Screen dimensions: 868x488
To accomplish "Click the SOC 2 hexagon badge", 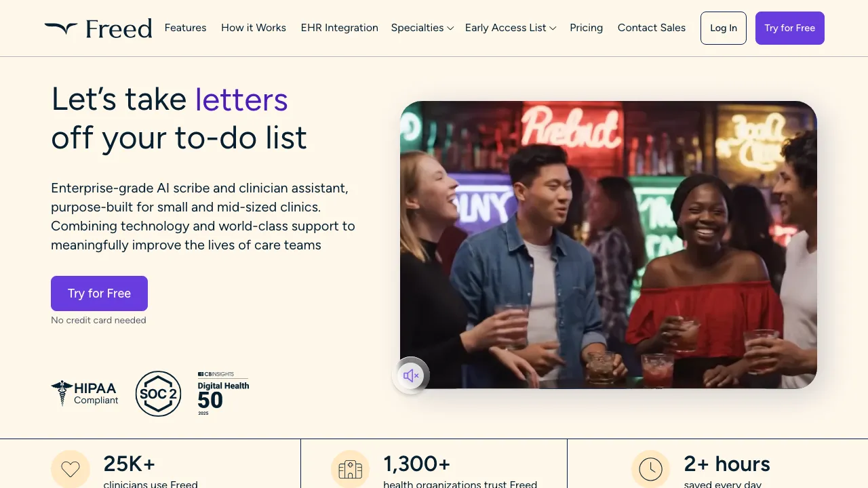I will point(158,393).
